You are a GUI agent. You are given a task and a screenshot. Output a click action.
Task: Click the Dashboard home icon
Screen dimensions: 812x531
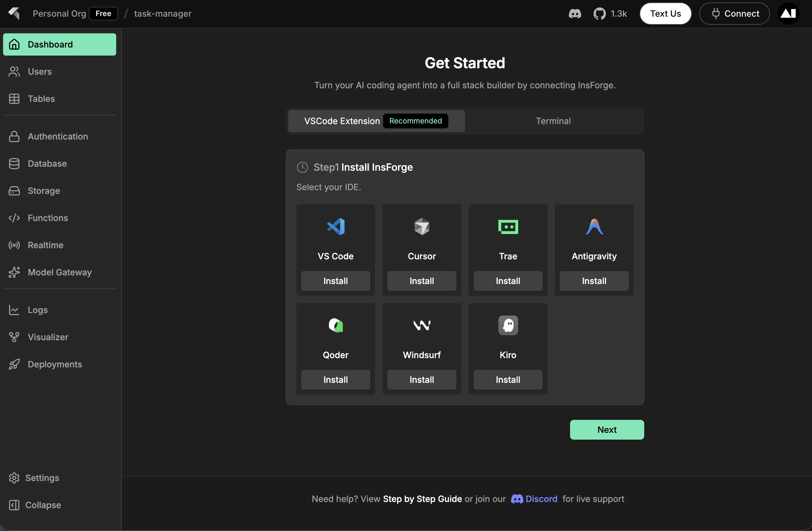coord(14,44)
